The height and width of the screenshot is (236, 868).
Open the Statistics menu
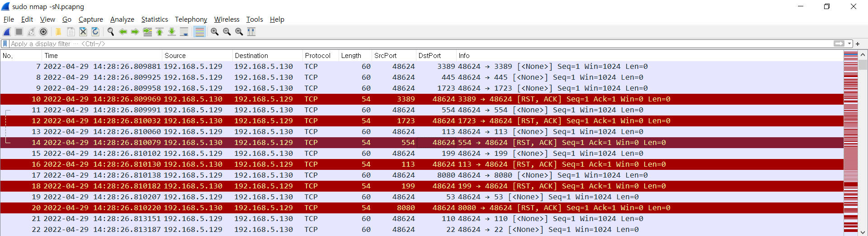[155, 19]
